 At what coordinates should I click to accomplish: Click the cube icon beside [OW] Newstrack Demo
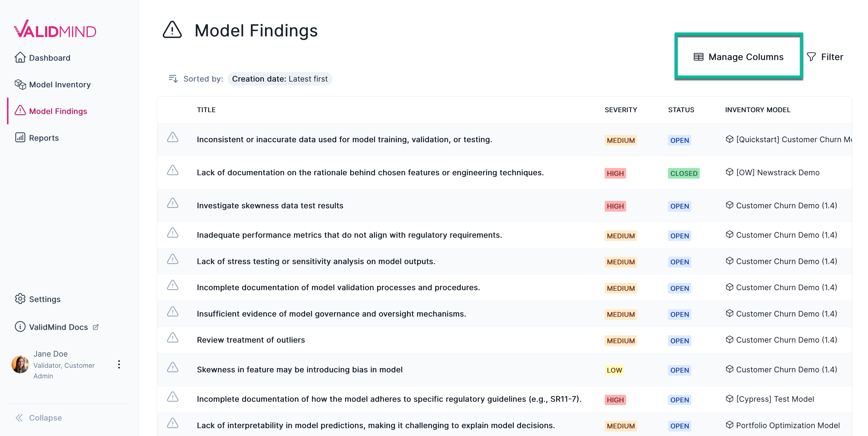(729, 172)
